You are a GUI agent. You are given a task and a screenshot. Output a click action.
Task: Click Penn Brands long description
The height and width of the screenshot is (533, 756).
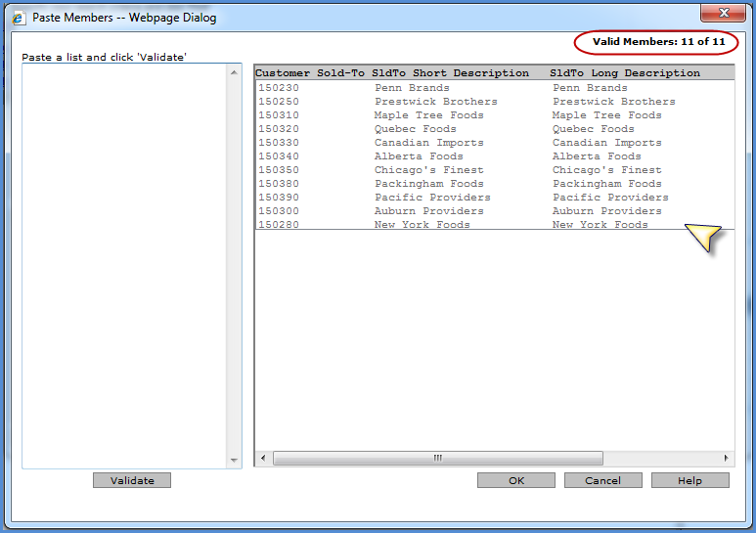click(x=590, y=88)
